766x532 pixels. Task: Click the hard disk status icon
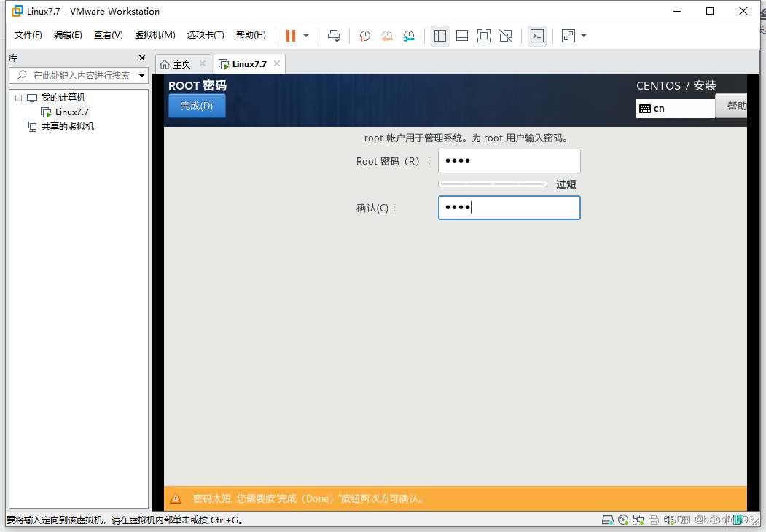[608, 520]
